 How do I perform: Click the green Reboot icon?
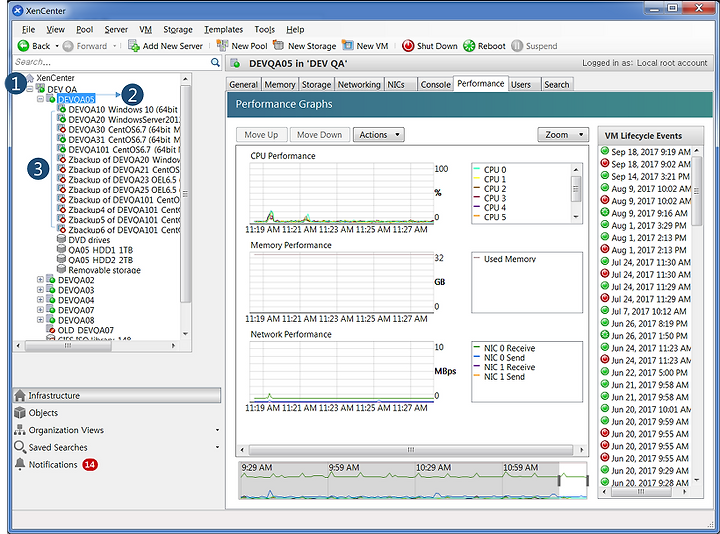469,46
